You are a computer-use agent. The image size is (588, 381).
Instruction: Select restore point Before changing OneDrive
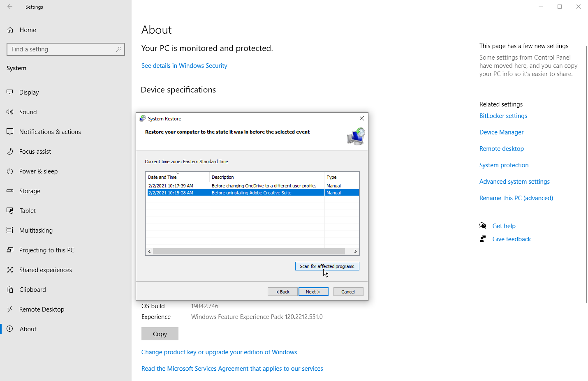[x=253, y=186]
